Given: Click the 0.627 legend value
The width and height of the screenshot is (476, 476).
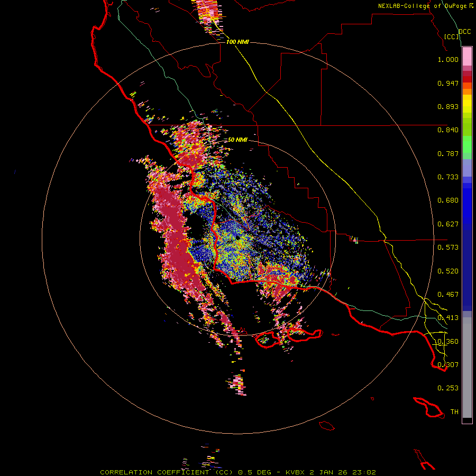Looking at the screenshot, I should [448, 224].
